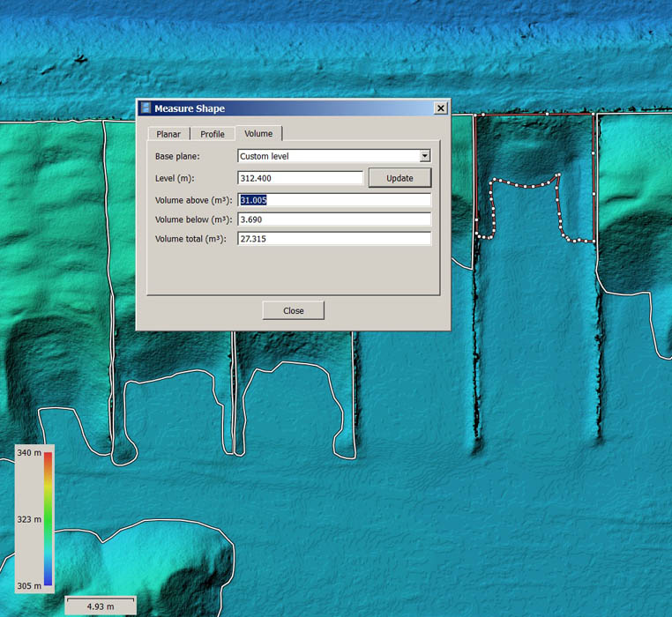Switch to the Planar tab
The width and height of the screenshot is (672, 617).
[168, 134]
